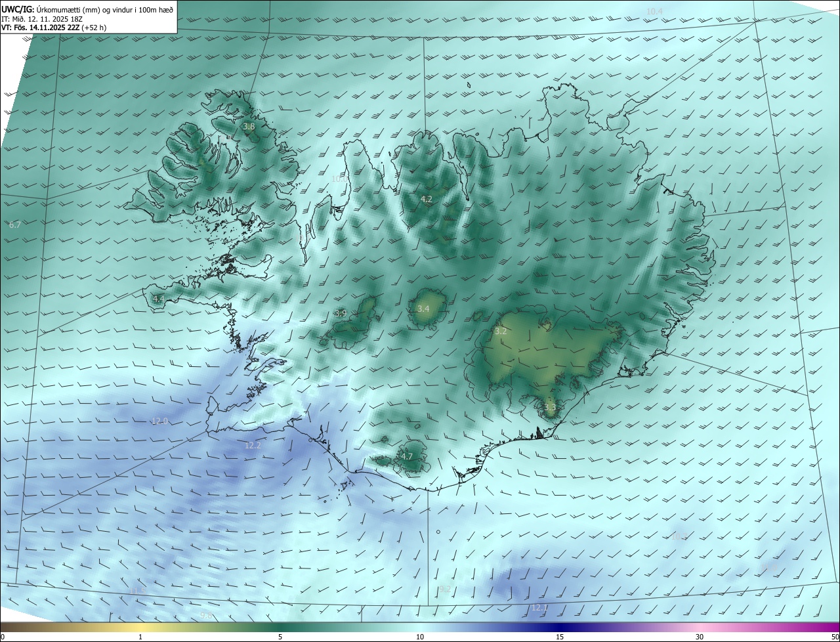Click the 9.8 value label above the color bar
840x642 pixels.
point(206,615)
